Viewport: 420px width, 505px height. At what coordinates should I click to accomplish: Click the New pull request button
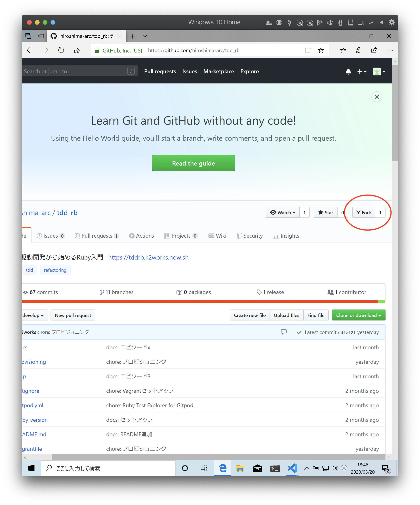73,315
